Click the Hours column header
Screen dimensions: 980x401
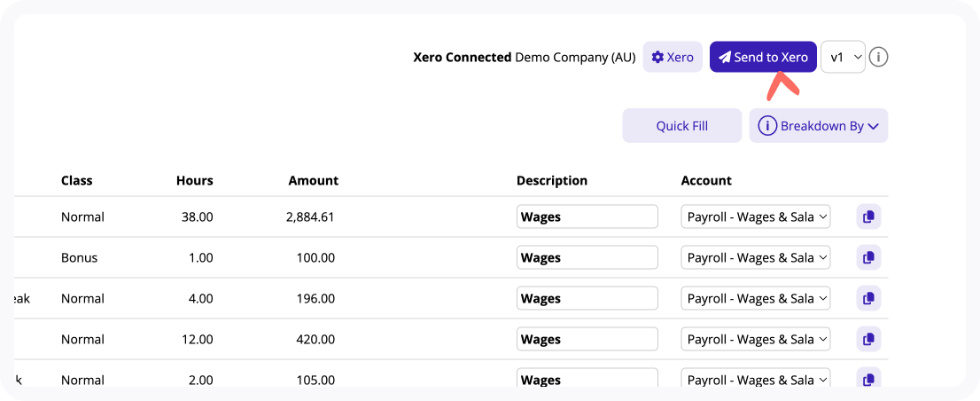coord(194,181)
